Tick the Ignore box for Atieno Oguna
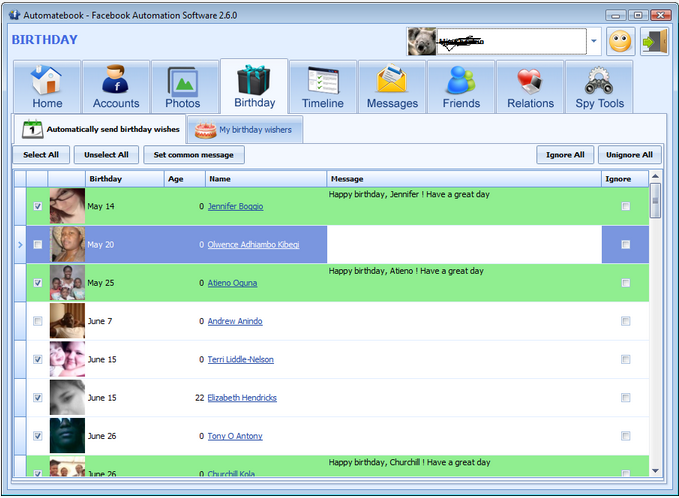This screenshot has height=498, width=679. tap(625, 283)
